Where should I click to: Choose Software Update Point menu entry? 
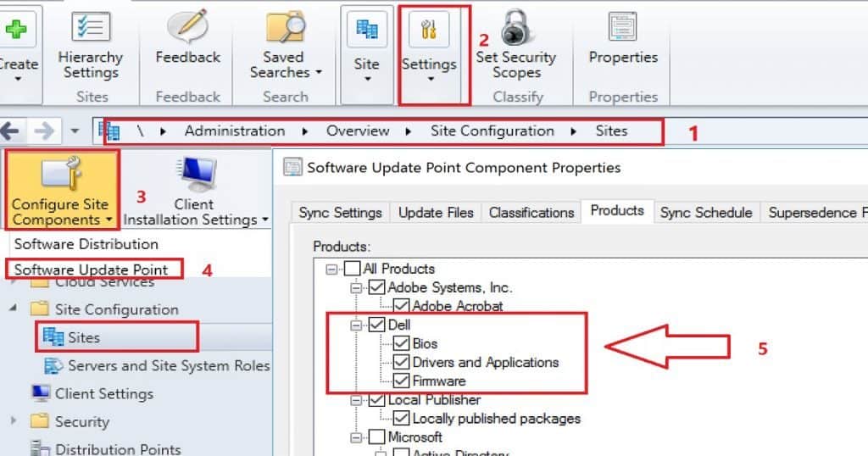tap(91, 270)
